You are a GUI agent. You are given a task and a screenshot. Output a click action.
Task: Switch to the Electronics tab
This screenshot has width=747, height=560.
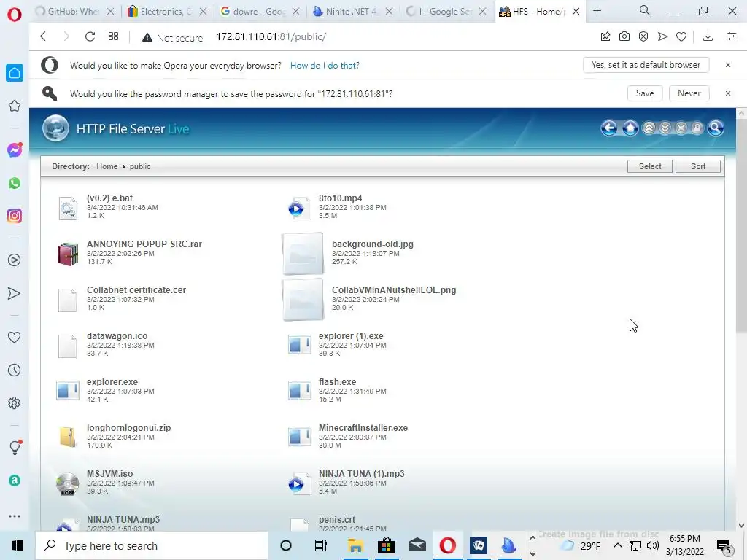click(168, 12)
